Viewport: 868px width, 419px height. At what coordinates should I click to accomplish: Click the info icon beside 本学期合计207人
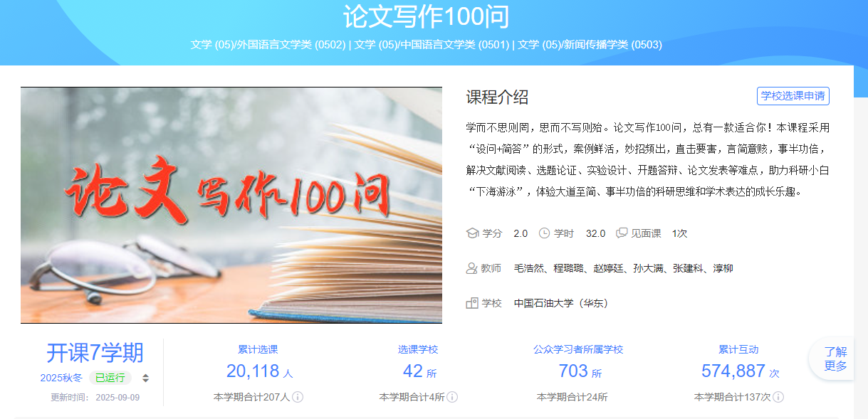click(298, 397)
